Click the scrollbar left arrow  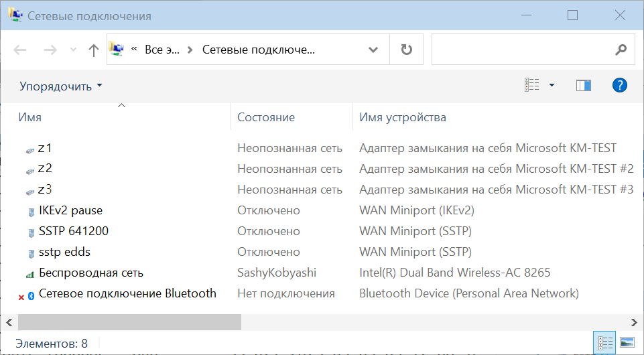coord(9,322)
